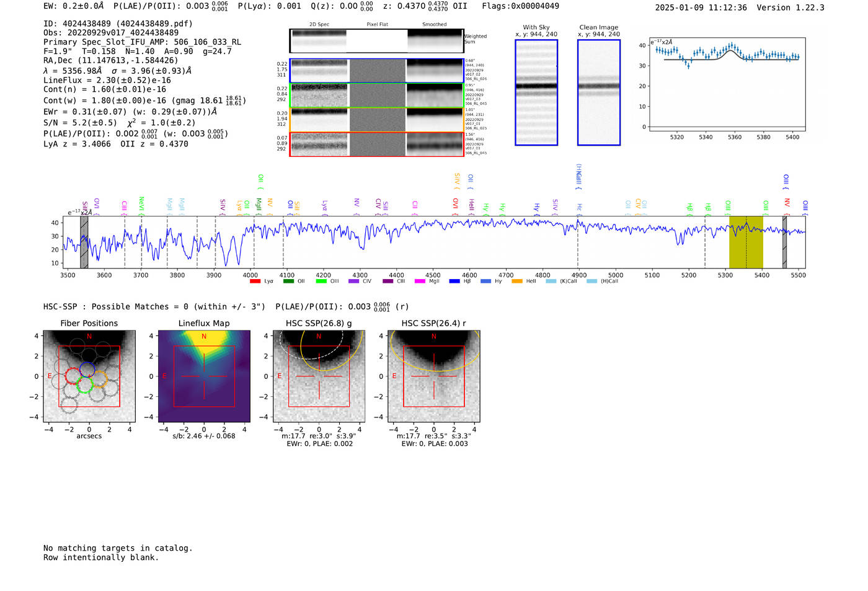Select the S/N = 5.2 line

tap(119, 122)
